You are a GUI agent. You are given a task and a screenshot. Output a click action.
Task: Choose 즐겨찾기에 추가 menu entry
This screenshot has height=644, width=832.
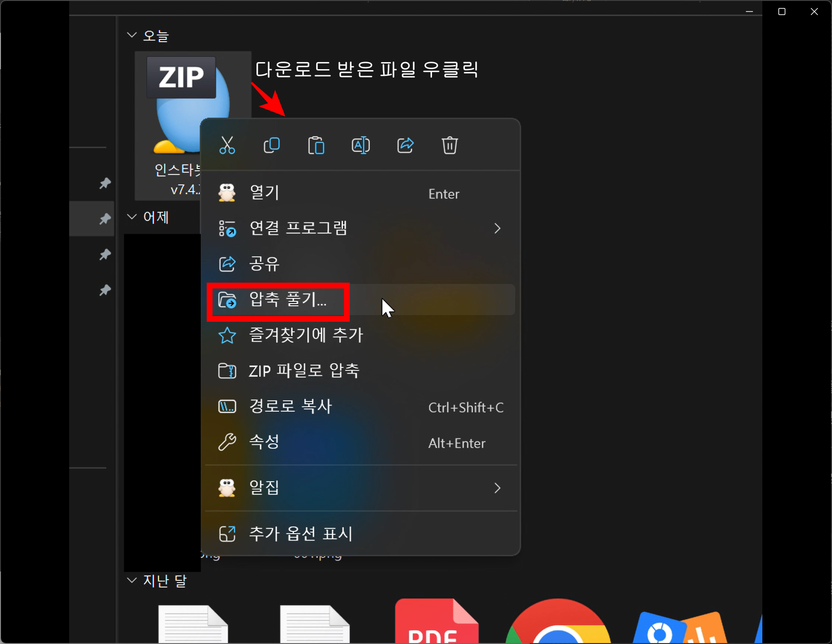(360, 335)
